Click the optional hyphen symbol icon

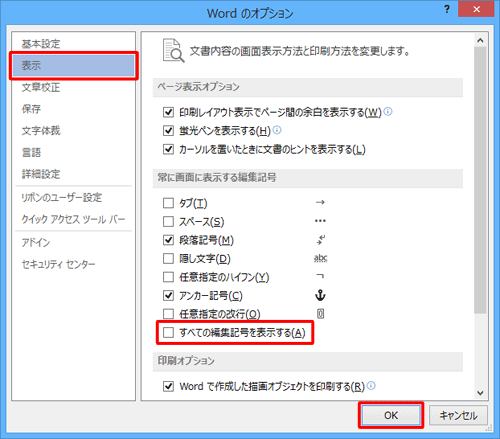click(x=320, y=276)
